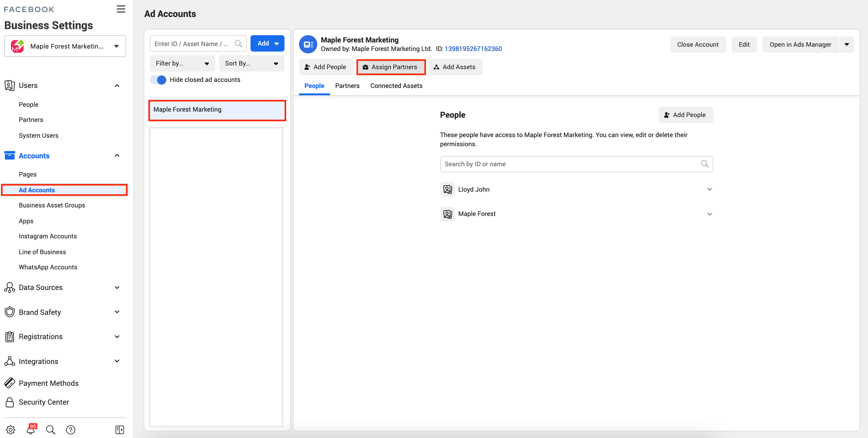Click the search icon in asset name field
This screenshot has height=438, width=868.
click(238, 43)
